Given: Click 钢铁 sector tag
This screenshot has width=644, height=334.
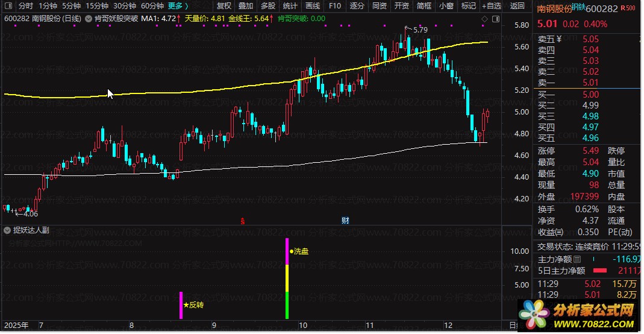Looking at the screenshot, I should pos(578,7).
